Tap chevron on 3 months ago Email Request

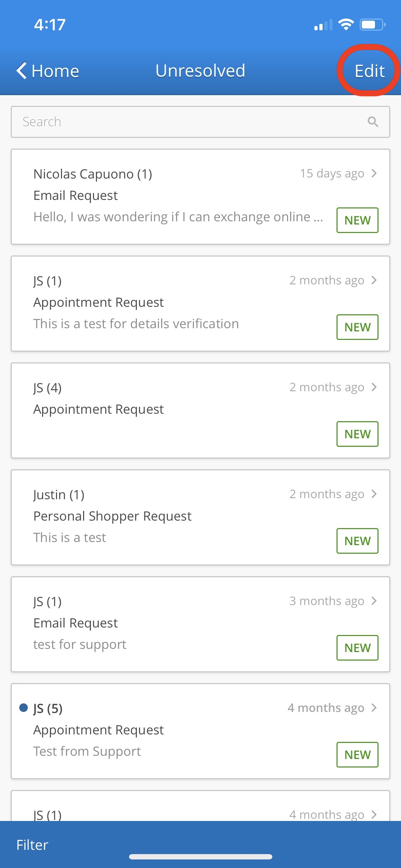pos(374,601)
